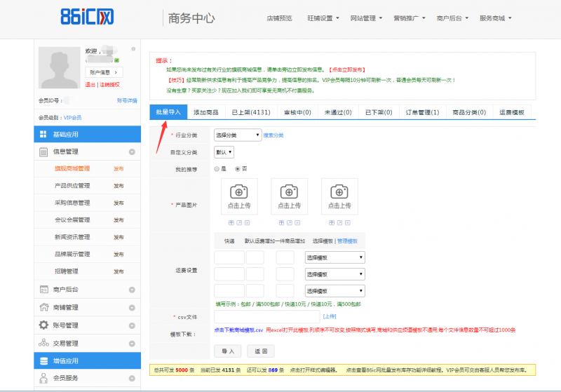This screenshot has width=561, height=392.
Task: Click the 搜索分类 link
Action: 273,135
